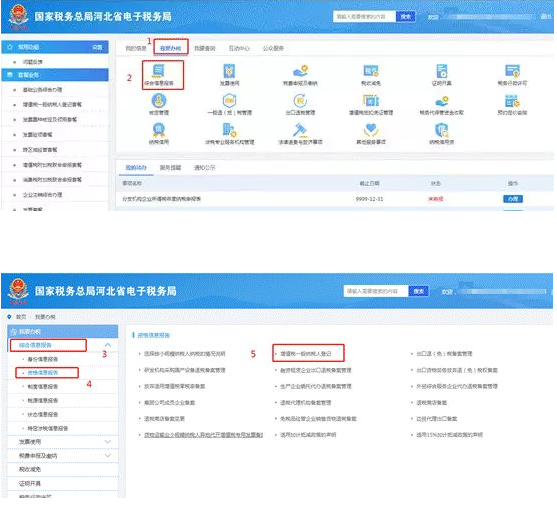Open 发票验旧套餐 in the upper sidebar
557x532 pixels.
(37, 135)
